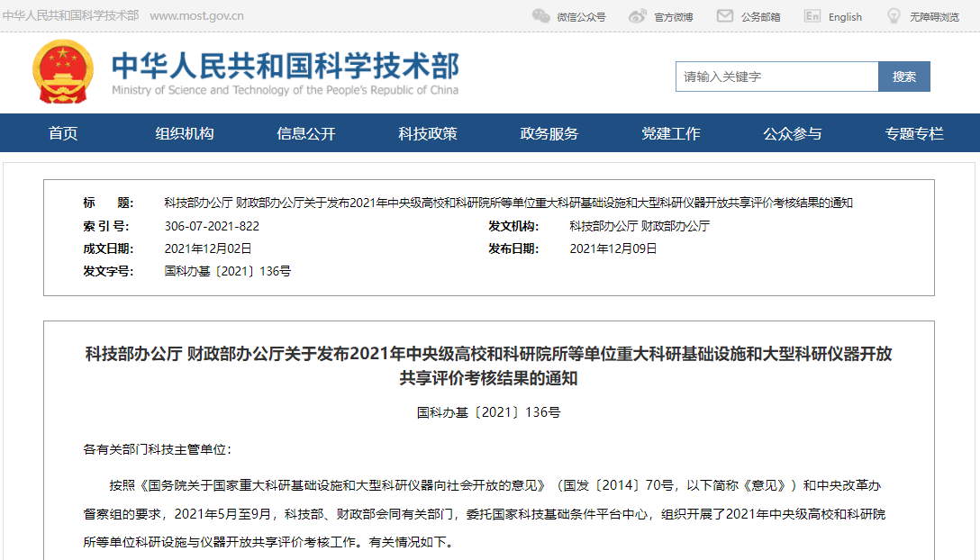The width and height of the screenshot is (980, 560).
Task: Open the 公众参与 menu item
Action: tap(793, 133)
